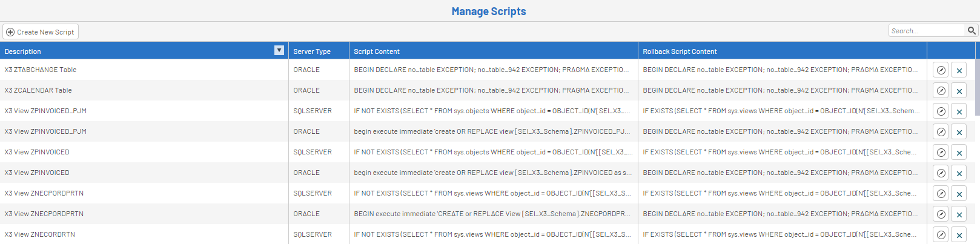
Task: Open the Description column filter dropdown
Action: [279, 51]
